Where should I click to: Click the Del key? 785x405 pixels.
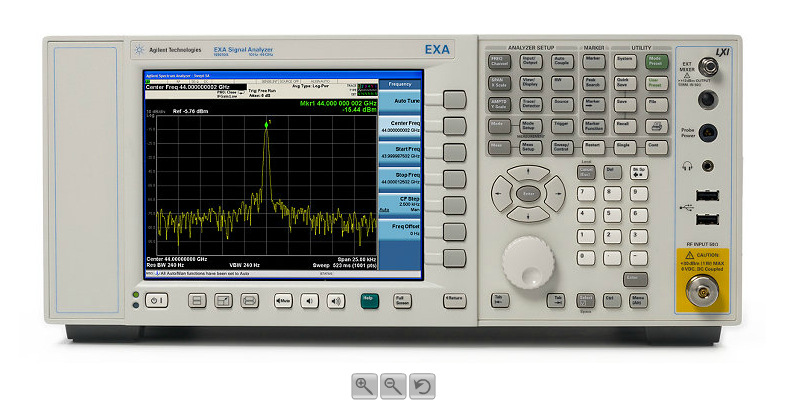[x=612, y=173]
